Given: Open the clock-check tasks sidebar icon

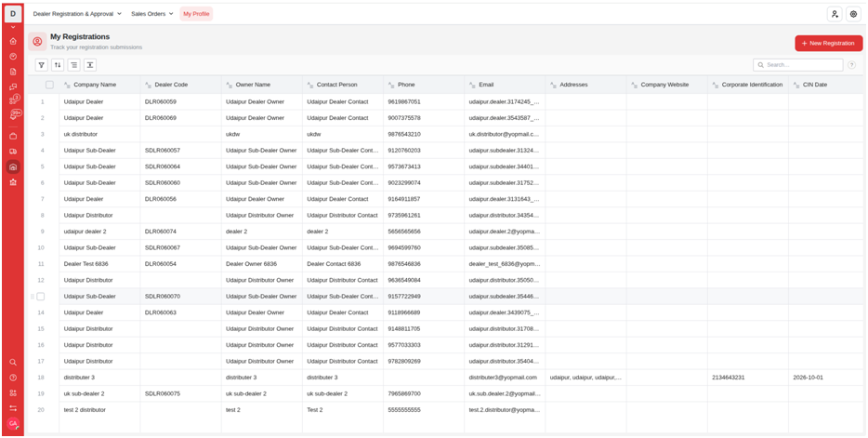Looking at the screenshot, I should pos(13,56).
